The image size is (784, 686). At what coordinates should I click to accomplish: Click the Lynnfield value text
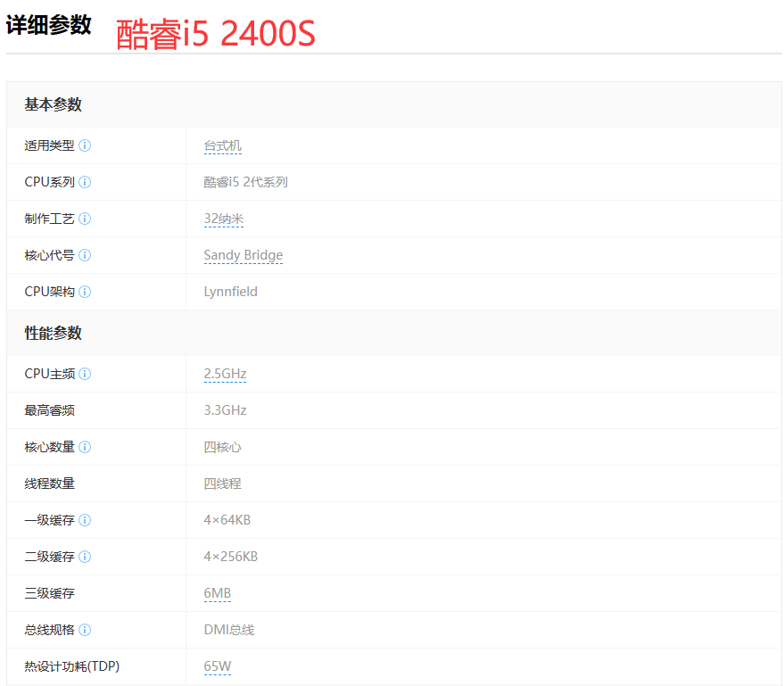click(230, 292)
